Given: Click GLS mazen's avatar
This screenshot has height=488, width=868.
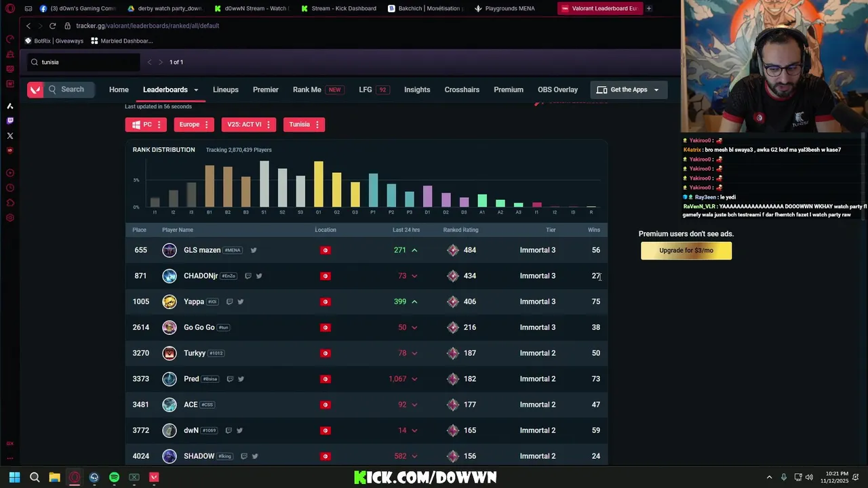Looking at the screenshot, I should click(170, 250).
